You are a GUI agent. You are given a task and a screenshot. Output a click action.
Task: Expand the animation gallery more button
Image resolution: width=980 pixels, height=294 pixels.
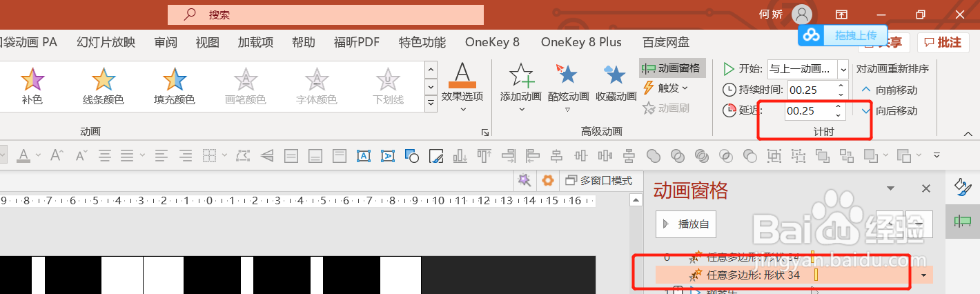pyautogui.click(x=431, y=104)
